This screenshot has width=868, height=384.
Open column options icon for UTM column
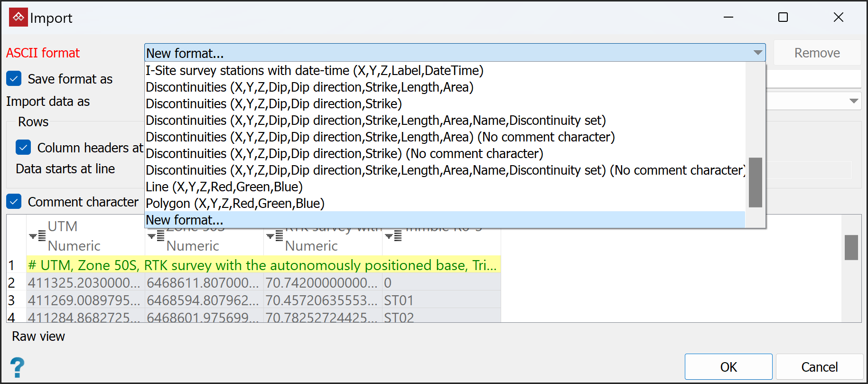(x=37, y=235)
